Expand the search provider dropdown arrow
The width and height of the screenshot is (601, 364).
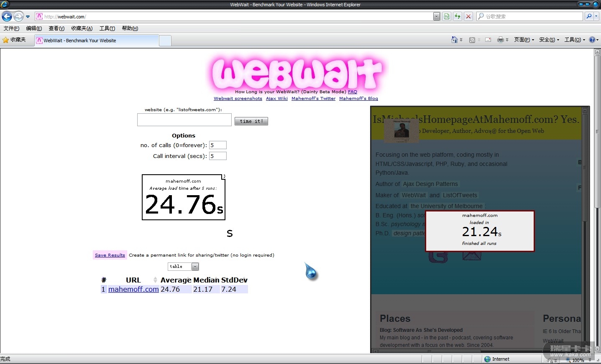tap(596, 16)
